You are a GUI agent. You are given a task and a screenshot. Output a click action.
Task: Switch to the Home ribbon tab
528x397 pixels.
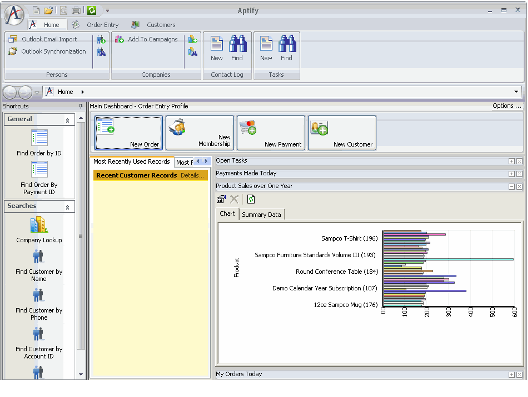46,25
